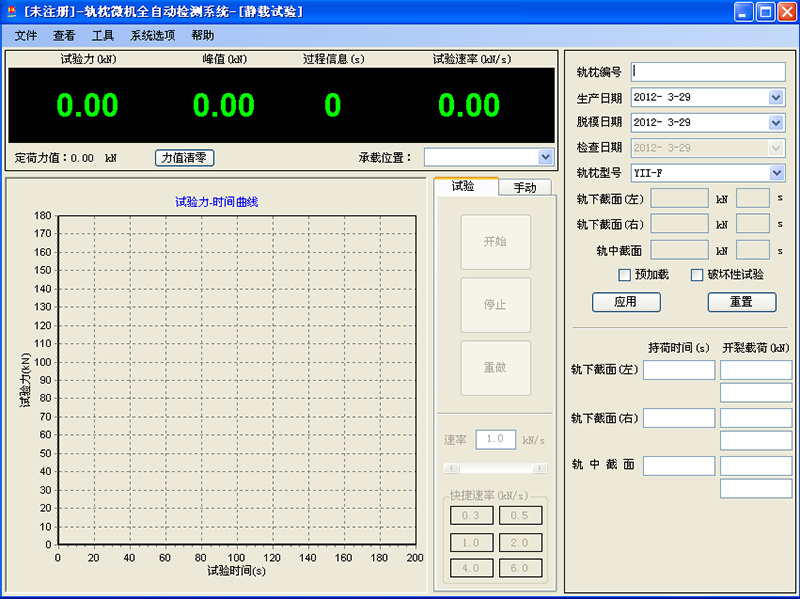This screenshot has height=599, width=800.
Task: Select quick rate 2.0 kN/s
Action: (520, 542)
